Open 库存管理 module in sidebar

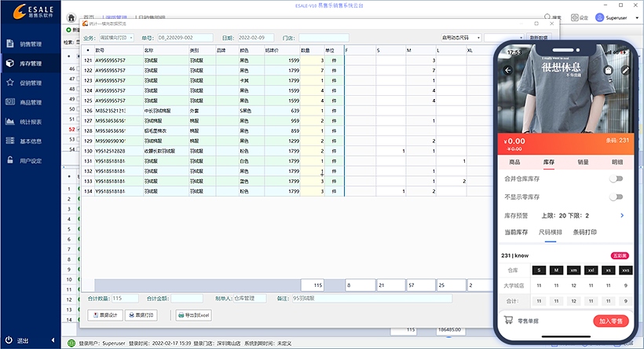[x=30, y=63]
